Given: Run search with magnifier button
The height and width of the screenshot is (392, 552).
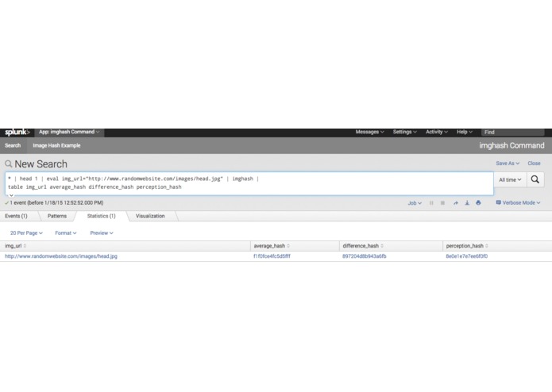Looking at the screenshot, I should point(535,179).
